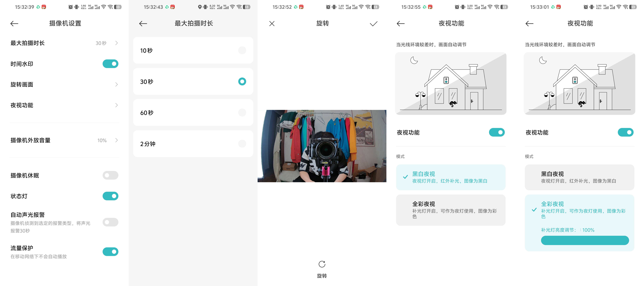
Task: Open 最大拍摄时长 chevron showing 30秒
Action: [117, 43]
